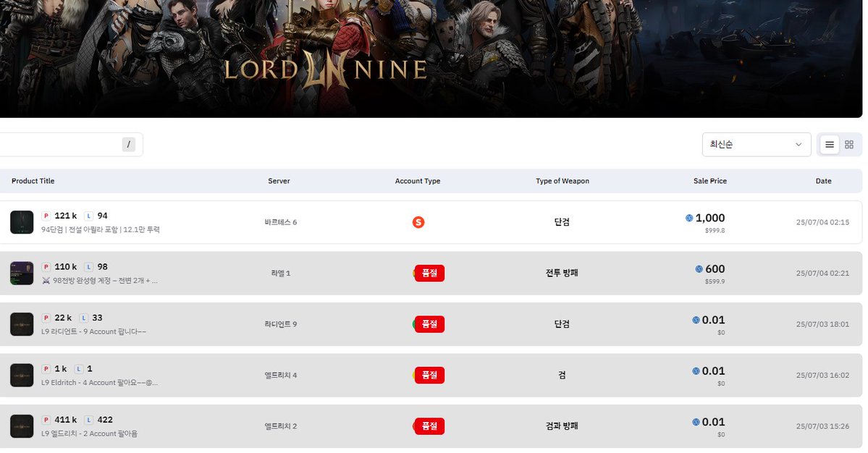Open listing 'L9 라디언트 - 9 Account 팝니다'
The width and height of the screenshot is (868, 453).
(93, 331)
